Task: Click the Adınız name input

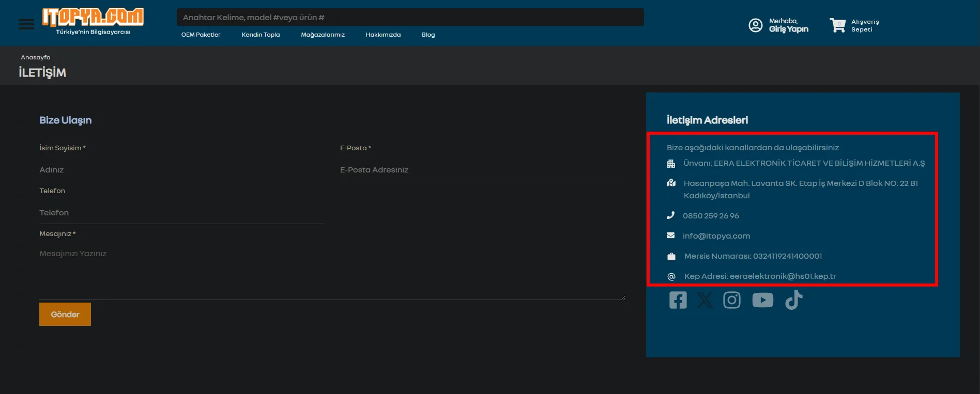Action: coord(182,170)
